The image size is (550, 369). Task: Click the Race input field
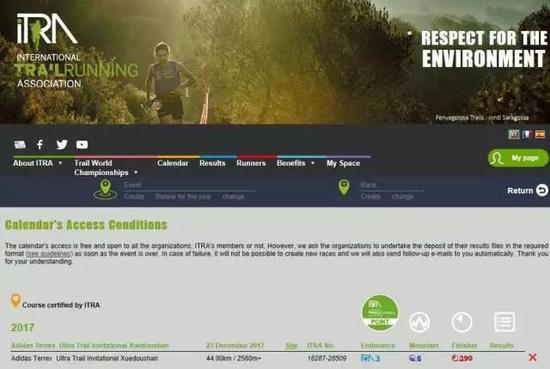393,185
